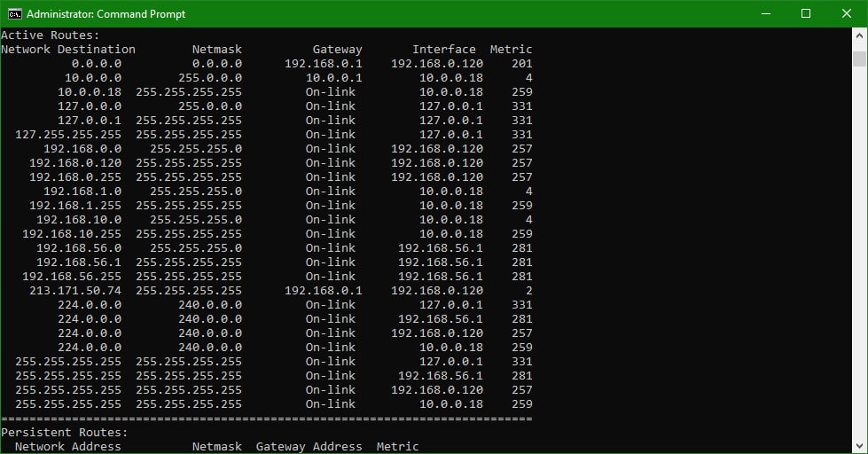
Task: Minimize the Command Prompt window
Action: point(766,14)
